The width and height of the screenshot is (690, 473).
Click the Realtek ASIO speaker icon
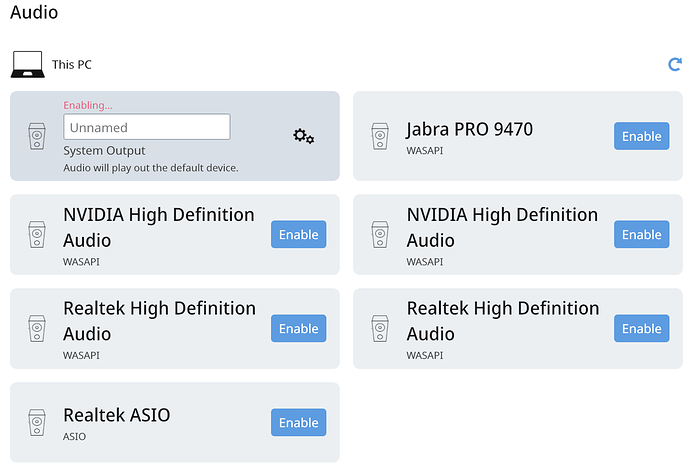coord(37,422)
